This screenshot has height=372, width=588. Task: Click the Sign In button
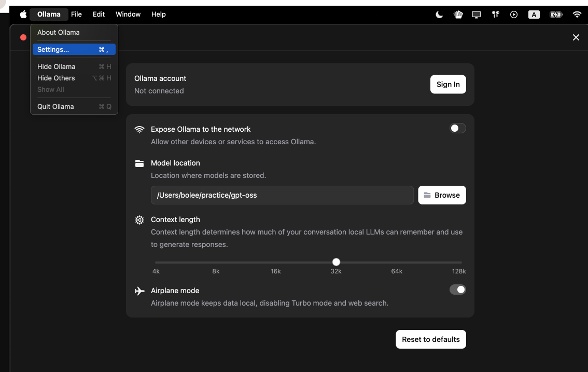tap(448, 85)
